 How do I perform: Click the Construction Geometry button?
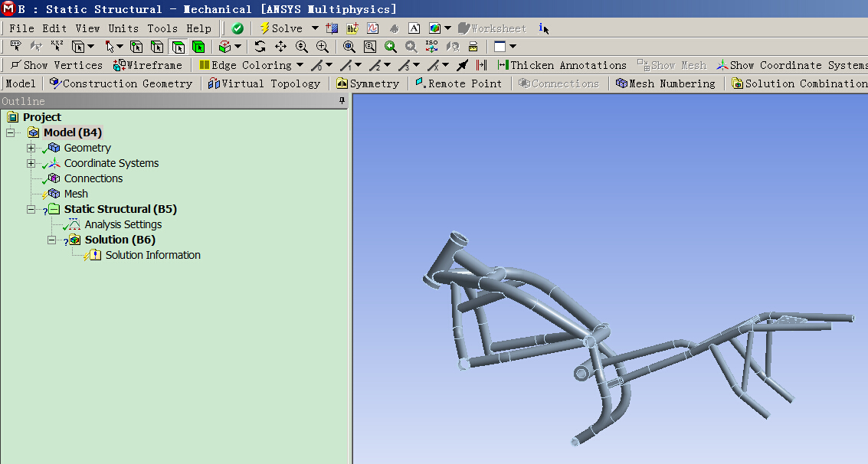121,83
